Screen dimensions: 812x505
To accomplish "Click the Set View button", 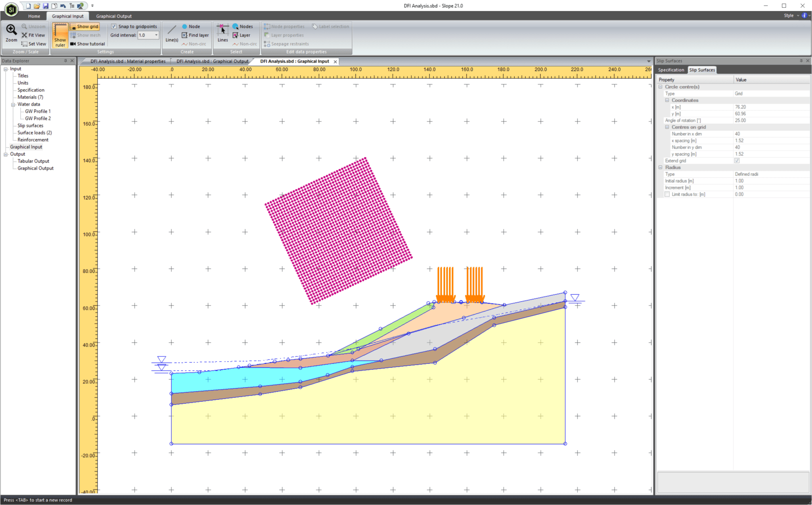I will click(x=34, y=44).
